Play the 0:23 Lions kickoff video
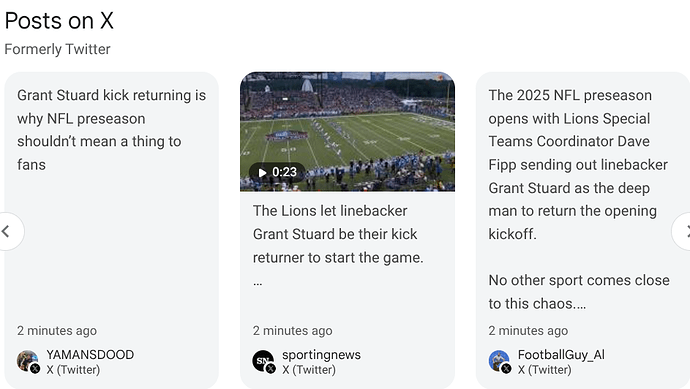This screenshot has width=690, height=389. pos(277,172)
